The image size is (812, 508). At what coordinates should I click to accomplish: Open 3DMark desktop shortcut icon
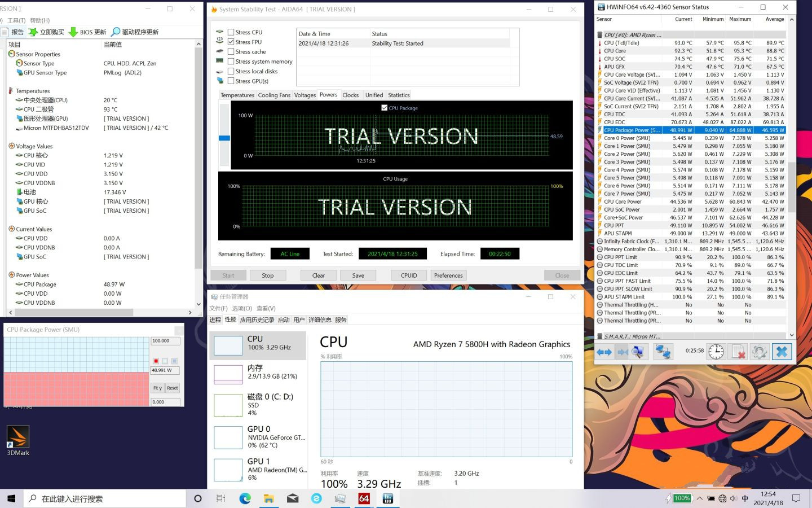point(18,441)
